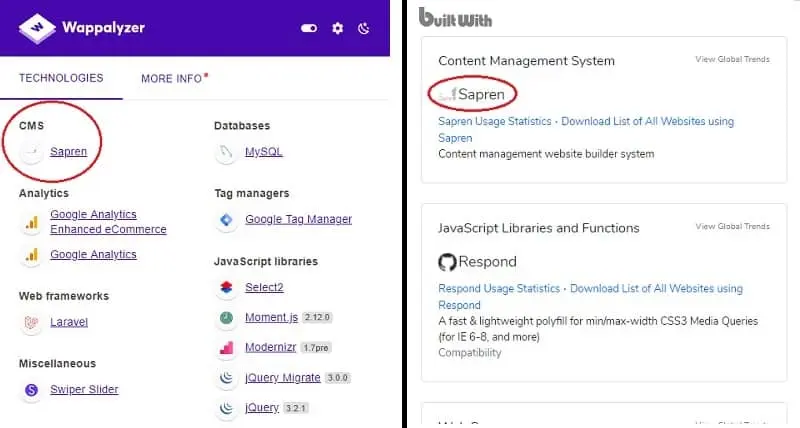800x428 pixels.
Task: Click the CMS category heading
Action: pyautogui.click(x=32, y=125)
